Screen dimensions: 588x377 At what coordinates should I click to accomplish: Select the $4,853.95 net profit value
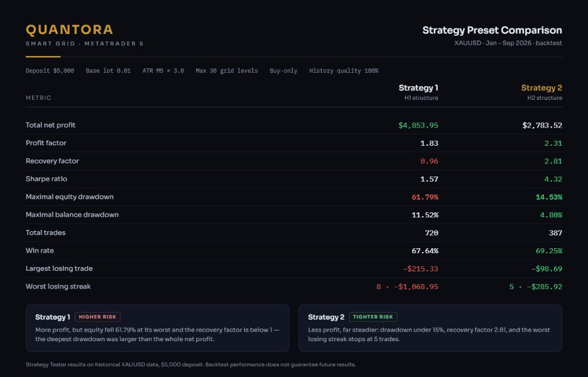418,125
